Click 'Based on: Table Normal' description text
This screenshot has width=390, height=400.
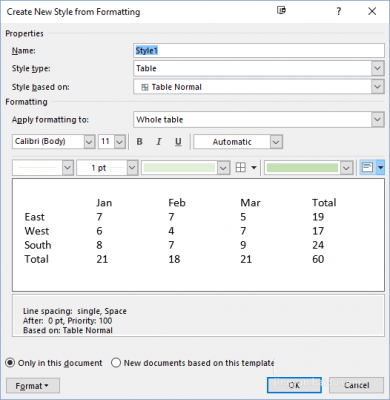[x=68, y=330]
